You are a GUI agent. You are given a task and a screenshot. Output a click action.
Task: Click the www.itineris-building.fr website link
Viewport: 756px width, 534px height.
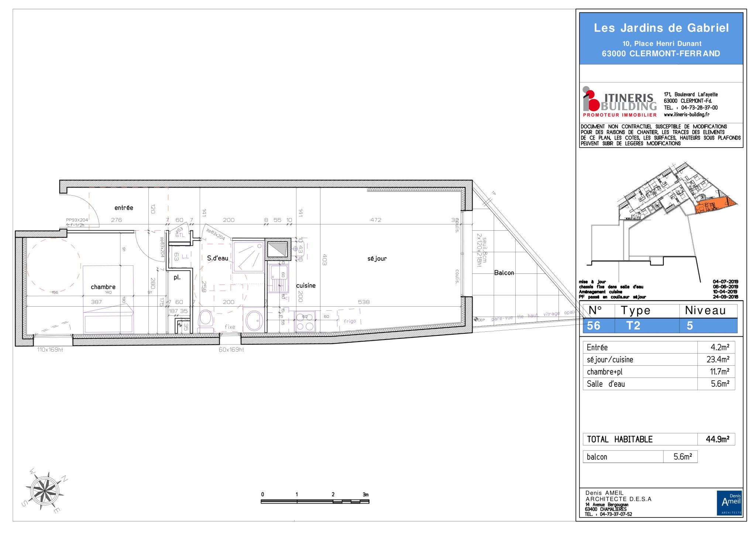tap(687, 114)
